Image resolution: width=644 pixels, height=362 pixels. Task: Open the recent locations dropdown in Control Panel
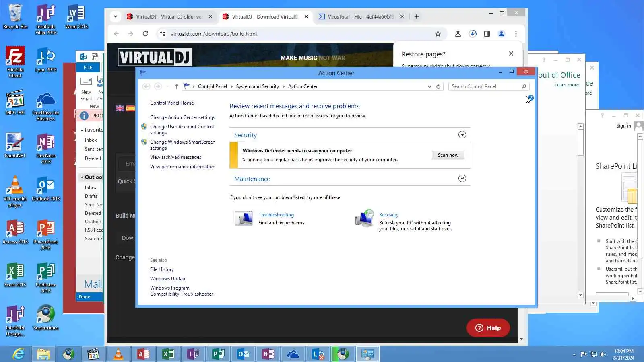[167, 86]
